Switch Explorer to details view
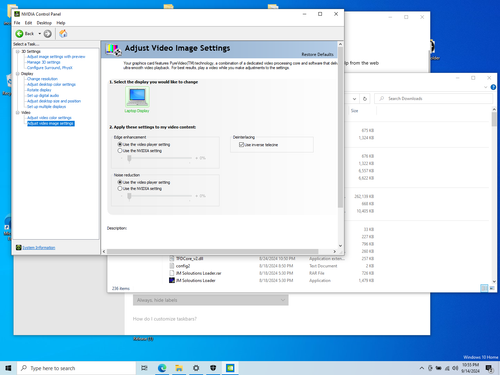Image resolution: width=500 pixels, height=375 pixels. click(484, 288)
